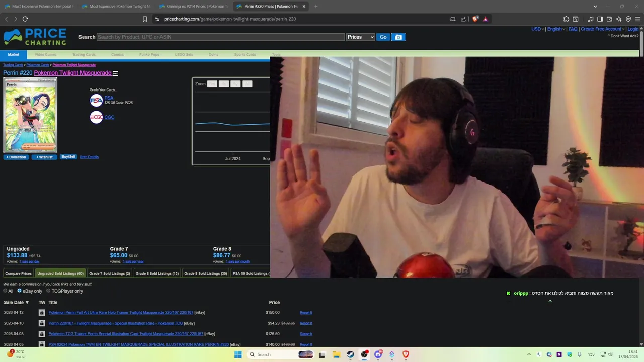Viewport: 644px width, 362px height.
Task: Open the Trading Cards nav menu
Action: point(84,54)
